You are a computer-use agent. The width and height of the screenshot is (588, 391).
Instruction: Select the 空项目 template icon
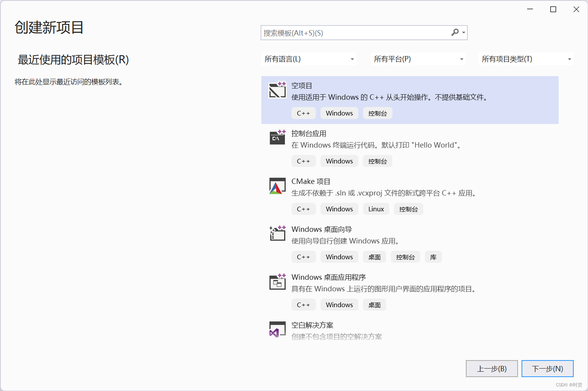click(277, 90)
